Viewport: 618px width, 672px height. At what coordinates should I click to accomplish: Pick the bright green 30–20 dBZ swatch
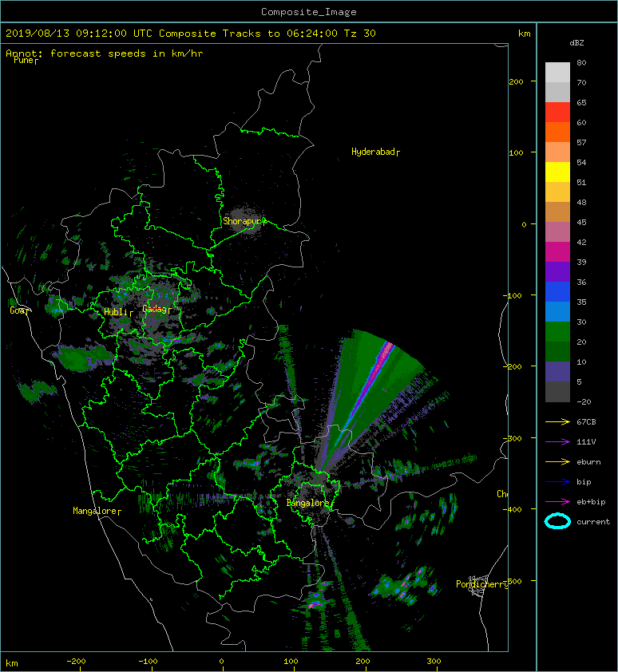[557, 331]
